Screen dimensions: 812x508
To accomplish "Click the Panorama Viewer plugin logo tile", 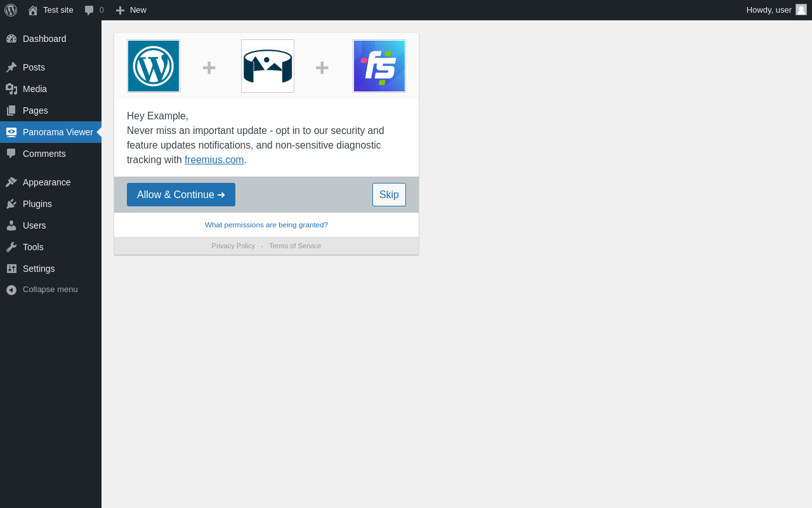I will click(x=268, y=66).
